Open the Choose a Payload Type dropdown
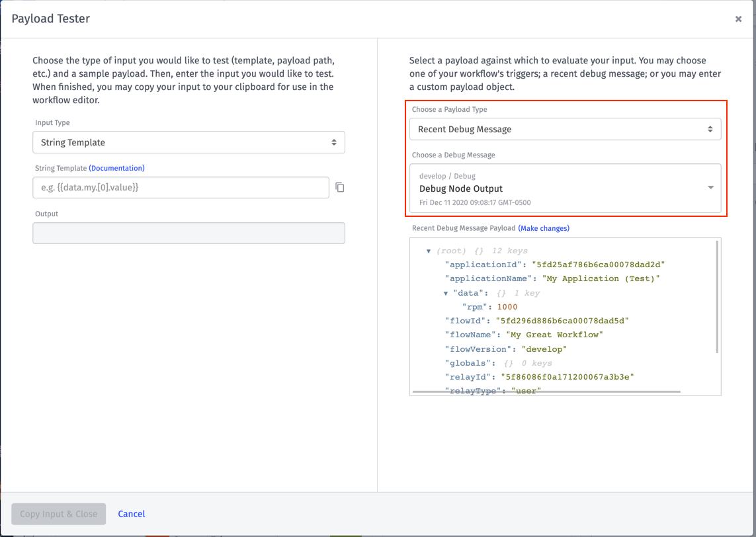Screen dimensions: 756x537 coord(565,129)
